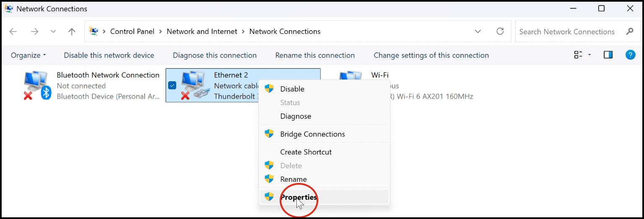Image resolution: width=644 pixels, height=219 pixels.
Task: Click the Forward navigation arrow
Action: (34, 31)
